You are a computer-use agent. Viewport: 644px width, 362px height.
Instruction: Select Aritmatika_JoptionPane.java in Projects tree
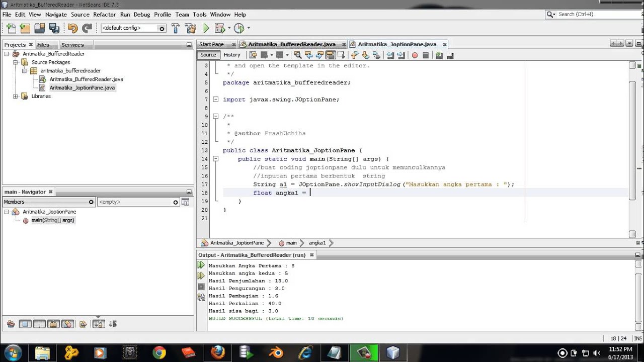click(82, 87)
